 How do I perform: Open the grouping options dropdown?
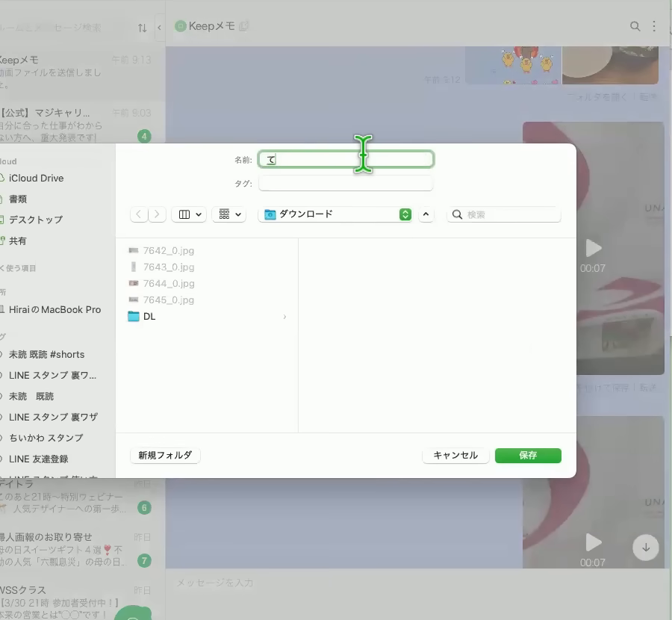[229, 214]
